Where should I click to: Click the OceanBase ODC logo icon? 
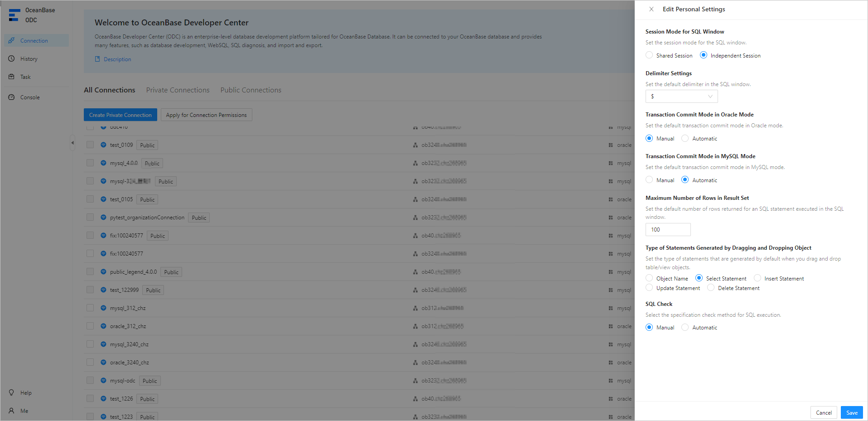[14, 15]
